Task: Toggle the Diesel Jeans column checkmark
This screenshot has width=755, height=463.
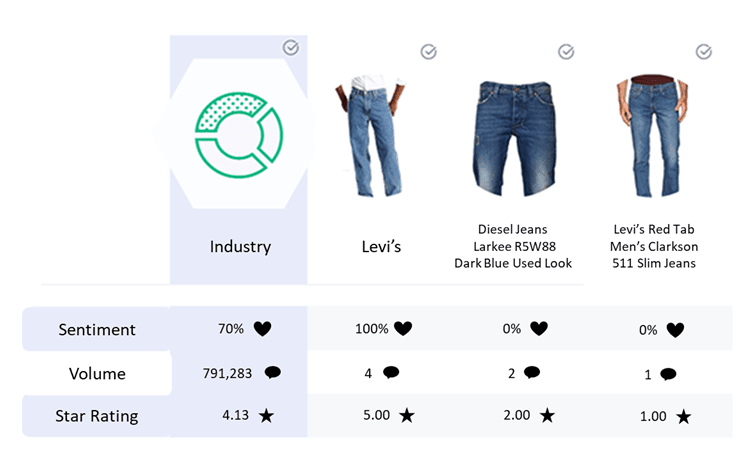Action: [566, 51]
